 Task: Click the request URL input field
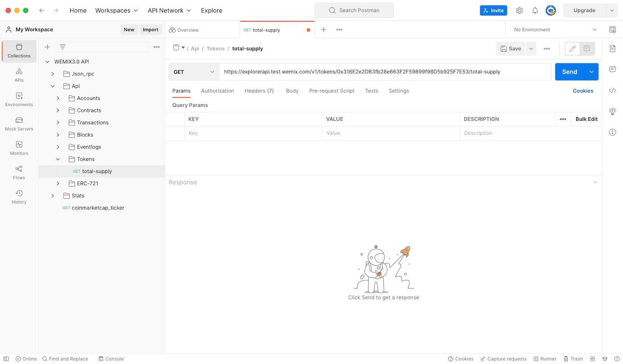[x=384, y=72]
